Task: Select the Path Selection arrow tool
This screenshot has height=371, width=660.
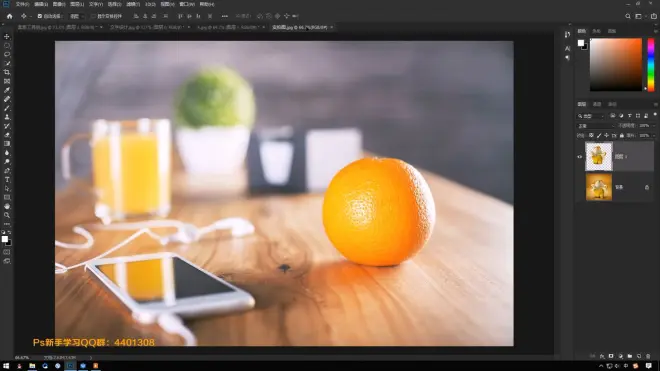Action: coord(7,188)
